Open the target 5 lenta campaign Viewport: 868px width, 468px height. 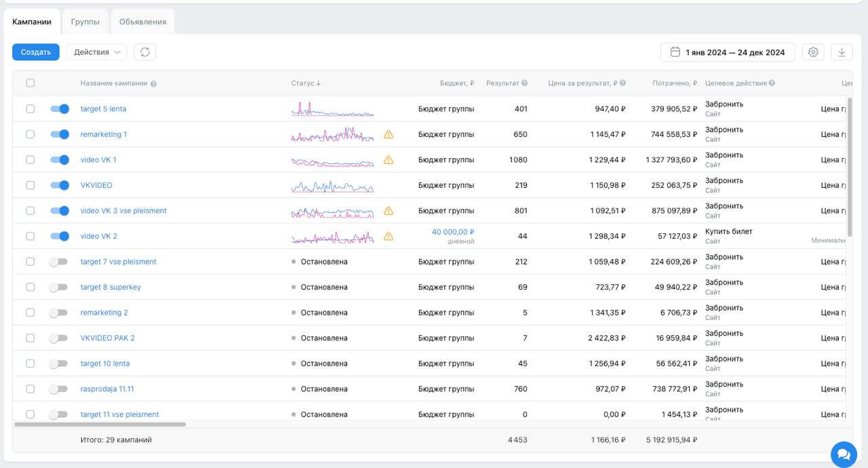click(x=103, y=109)
